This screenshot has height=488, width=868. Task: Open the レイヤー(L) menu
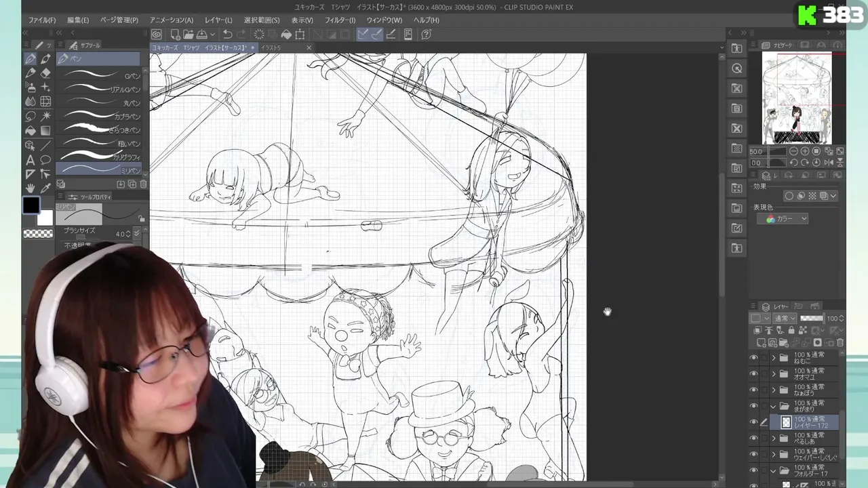(x=218, y=20)
